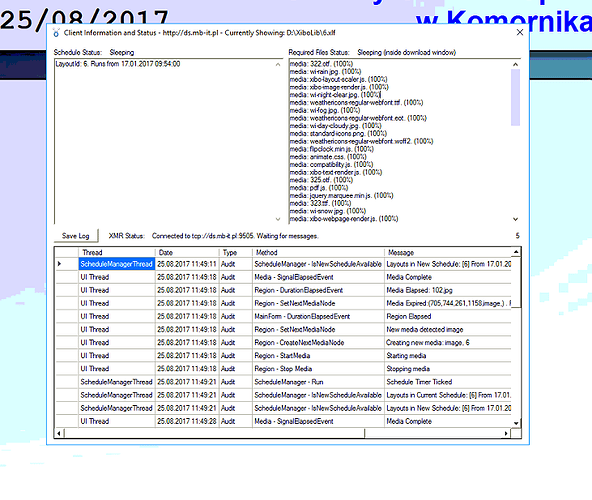592x500 pixels.
Task: Click up arrow of Schedule Status box scrollbar
Action: (278, 65)
